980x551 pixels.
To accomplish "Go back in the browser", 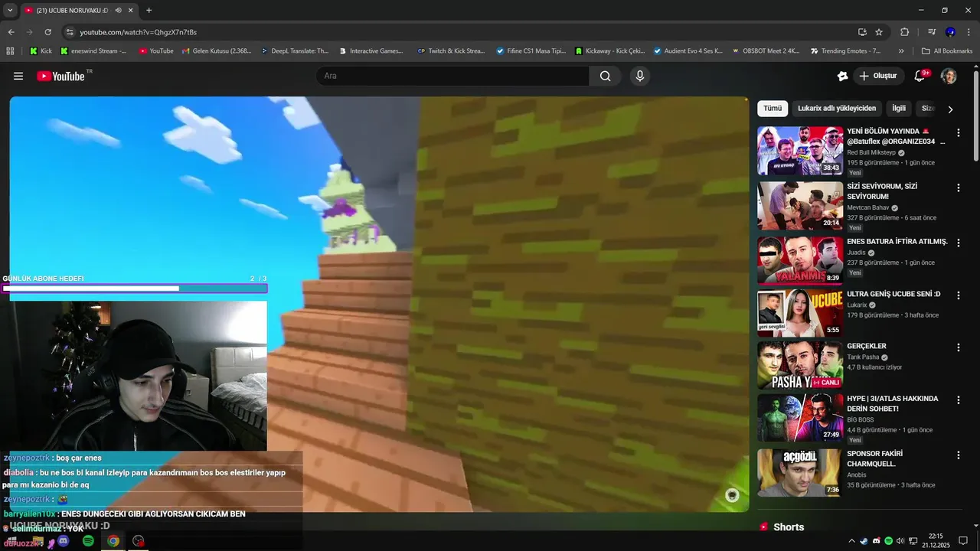I will pos(11,32).
